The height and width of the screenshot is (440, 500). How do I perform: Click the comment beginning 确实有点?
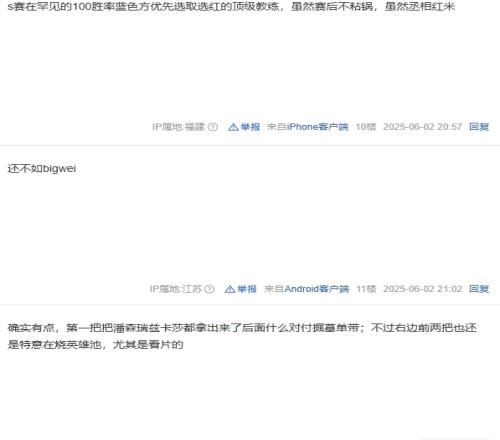[242, 336]
